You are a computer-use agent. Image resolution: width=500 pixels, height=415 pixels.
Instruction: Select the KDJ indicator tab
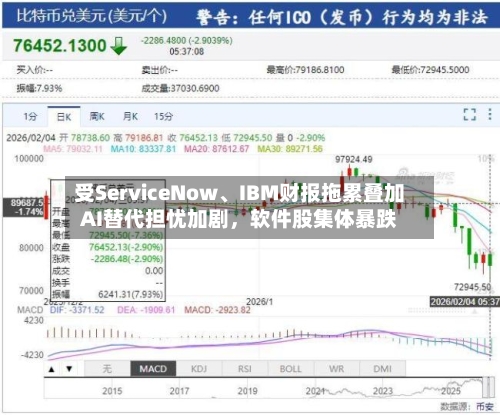pyautogui.click(x=199, y=369)
